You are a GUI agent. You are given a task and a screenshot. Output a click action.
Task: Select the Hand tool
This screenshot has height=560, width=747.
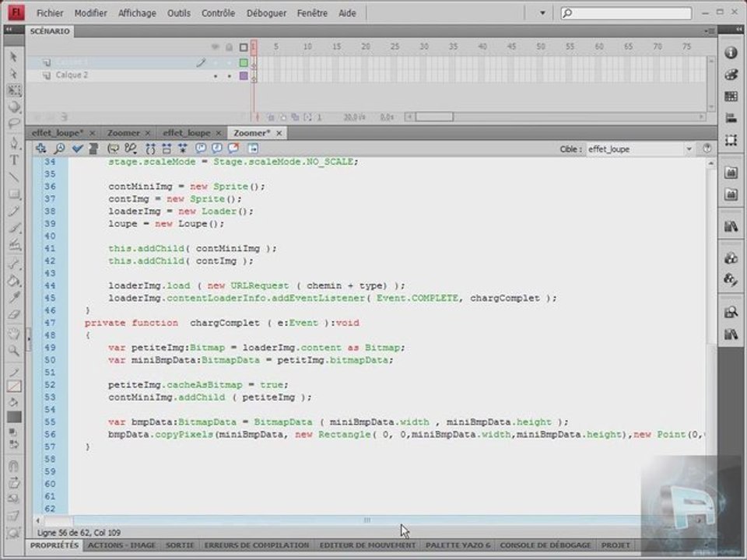(x=14, y=334)
